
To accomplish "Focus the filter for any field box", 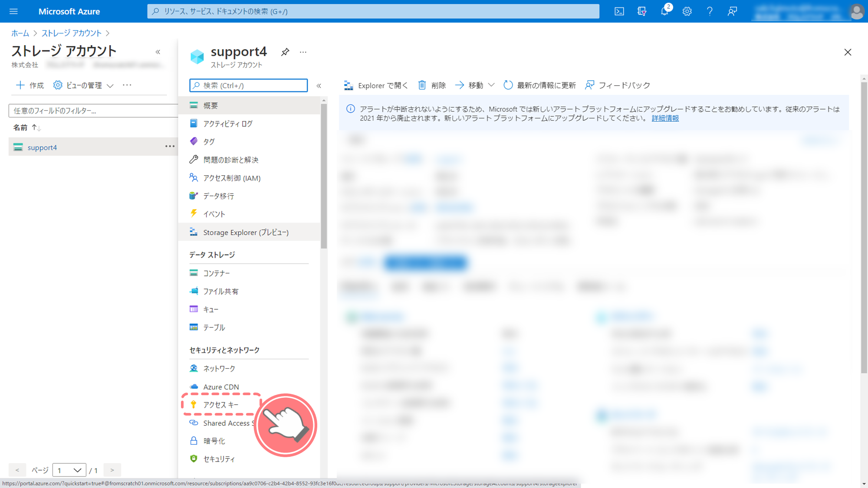I will point(93,111).
